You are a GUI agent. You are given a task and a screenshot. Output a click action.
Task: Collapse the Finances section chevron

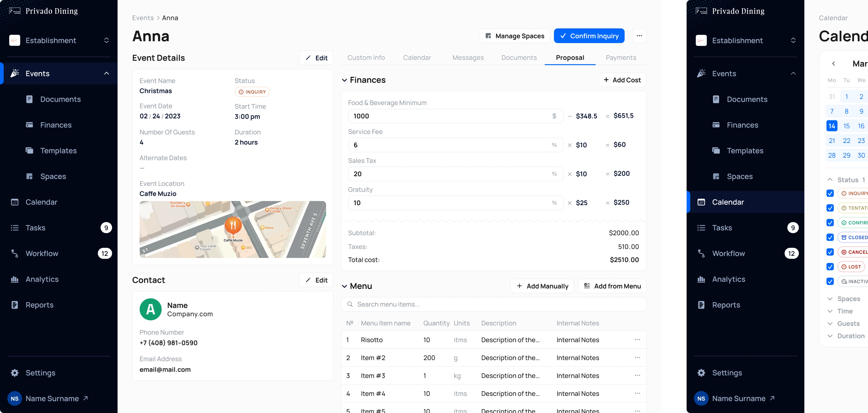344,80
